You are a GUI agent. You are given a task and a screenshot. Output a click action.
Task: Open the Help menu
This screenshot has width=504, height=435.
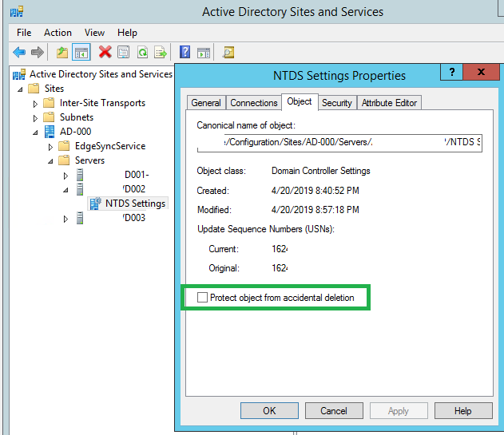coord(127,33)
